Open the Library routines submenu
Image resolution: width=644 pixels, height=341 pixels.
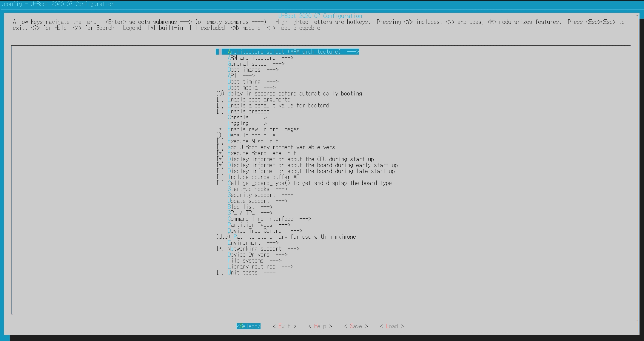point(261,266)
